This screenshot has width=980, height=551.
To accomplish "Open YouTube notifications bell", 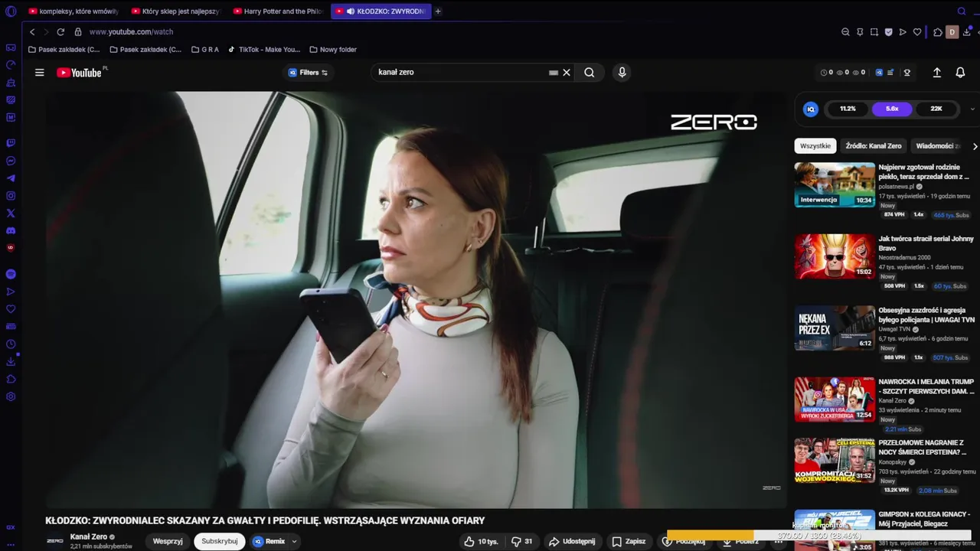I will coord(960,73).
